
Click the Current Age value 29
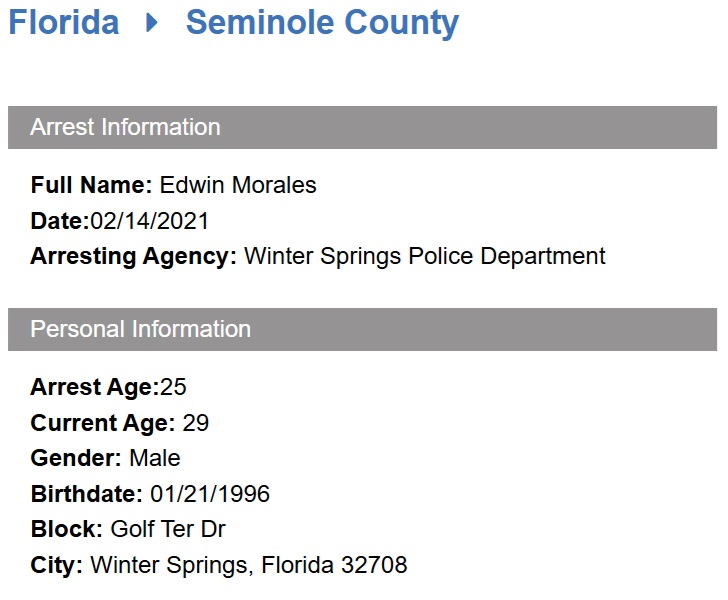coord(196,423)
